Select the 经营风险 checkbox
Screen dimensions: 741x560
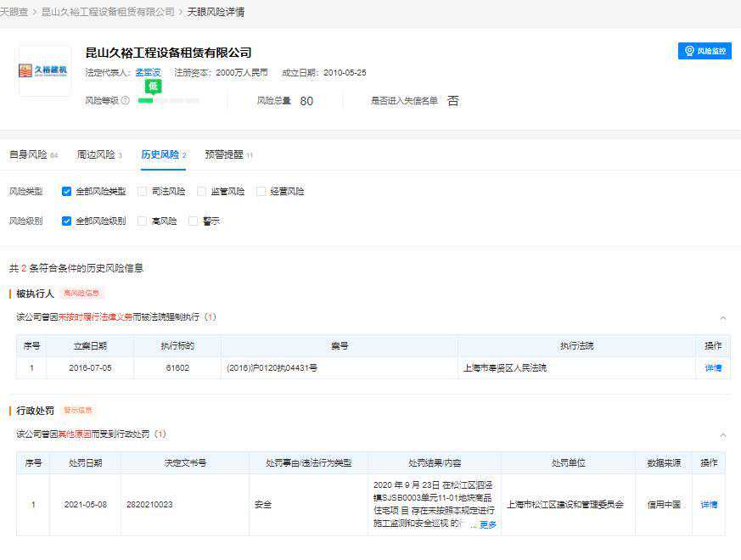[x=261, y=192]
